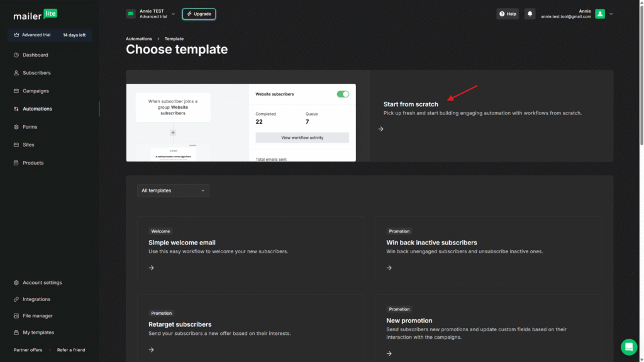Click the notification bell icon
The image size is (644, 362).
(530, 14)
